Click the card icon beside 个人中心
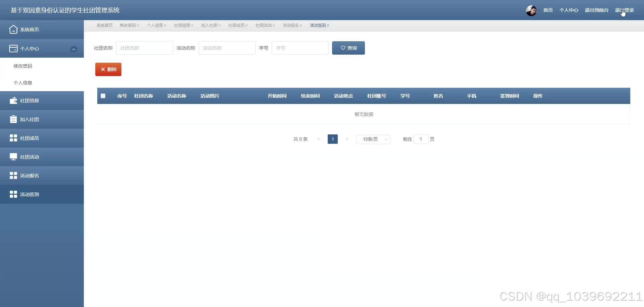Image resolution: width=644 pixels, height=307 pixels. [13, 49]
